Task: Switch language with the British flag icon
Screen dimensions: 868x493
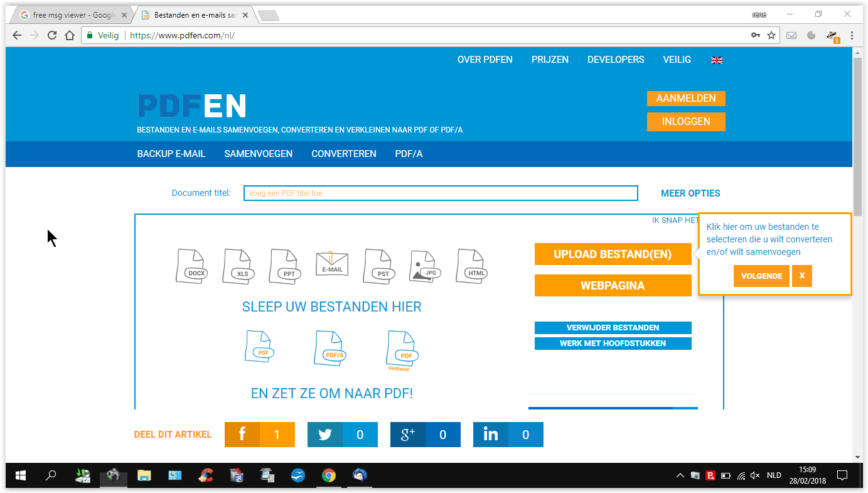Action: pos(717,60)
